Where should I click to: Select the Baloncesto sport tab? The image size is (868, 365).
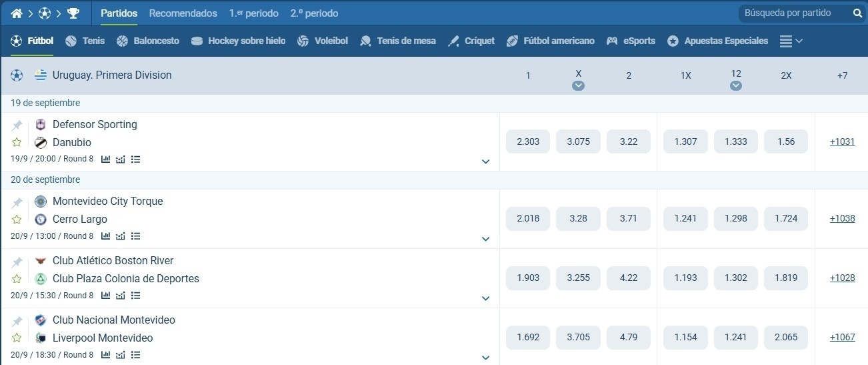pyautogui.click(x=148, y=41)
